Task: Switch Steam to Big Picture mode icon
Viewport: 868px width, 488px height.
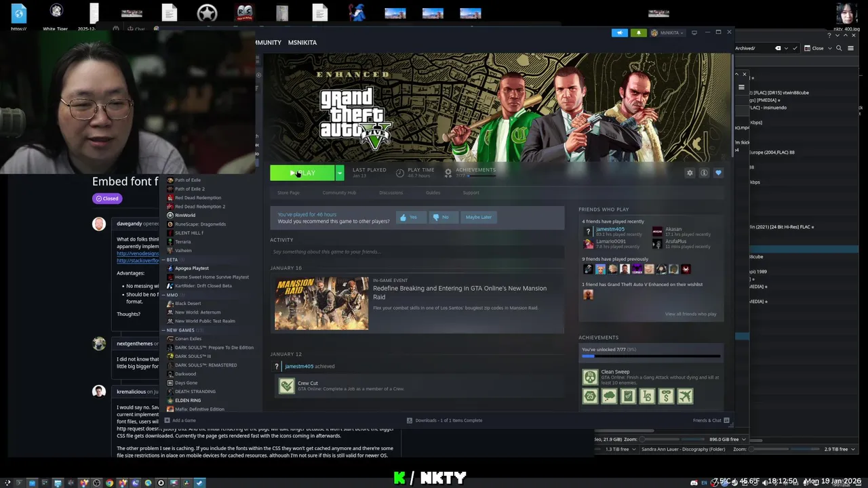Action: point(694,33)
